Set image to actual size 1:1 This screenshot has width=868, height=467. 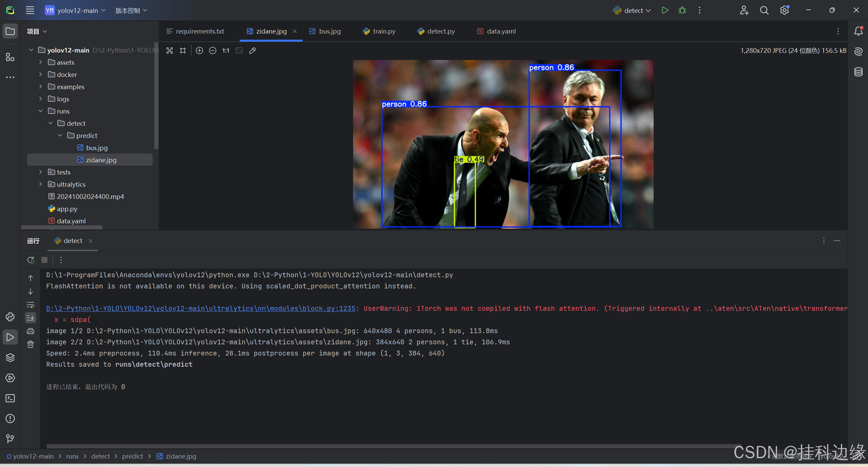pyautogui.click(x=226, y=50)
